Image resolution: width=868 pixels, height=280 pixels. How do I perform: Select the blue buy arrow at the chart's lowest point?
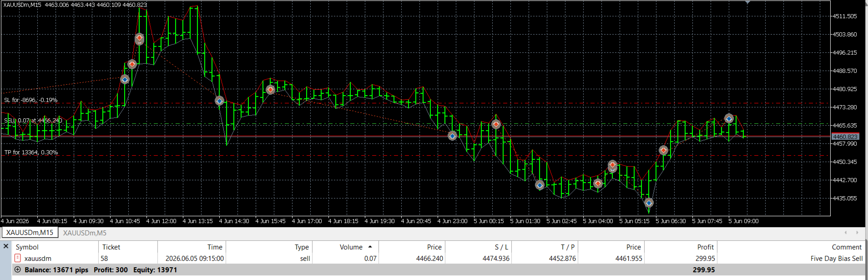point(649,203)
